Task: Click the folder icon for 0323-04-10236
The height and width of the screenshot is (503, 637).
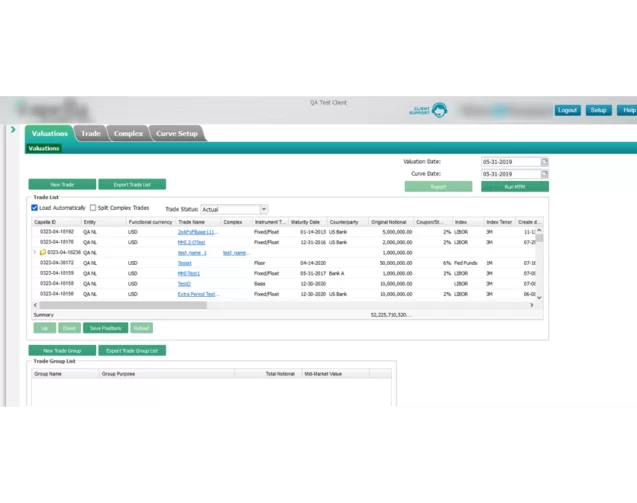Action: pyautogui.click(x=43, y=252)
